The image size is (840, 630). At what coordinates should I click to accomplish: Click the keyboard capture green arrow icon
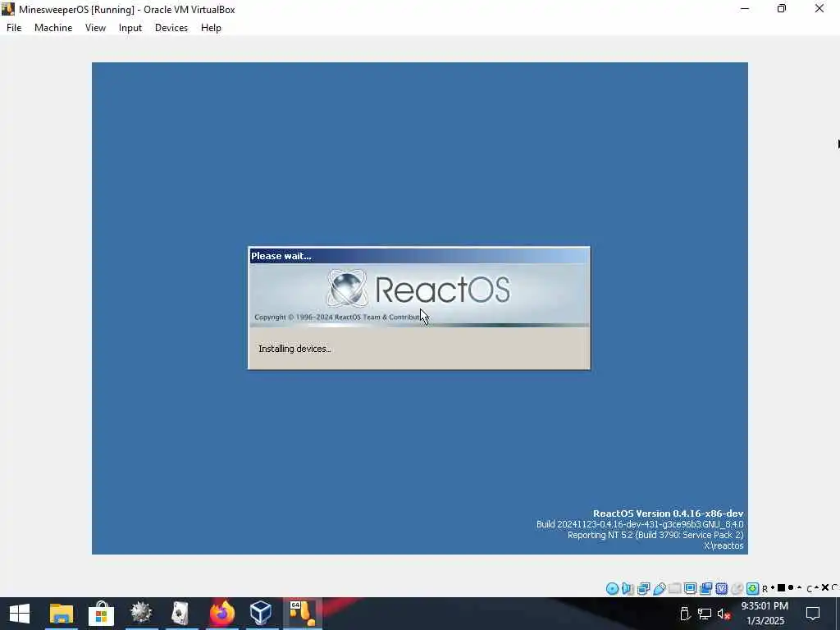click(753, 589)
